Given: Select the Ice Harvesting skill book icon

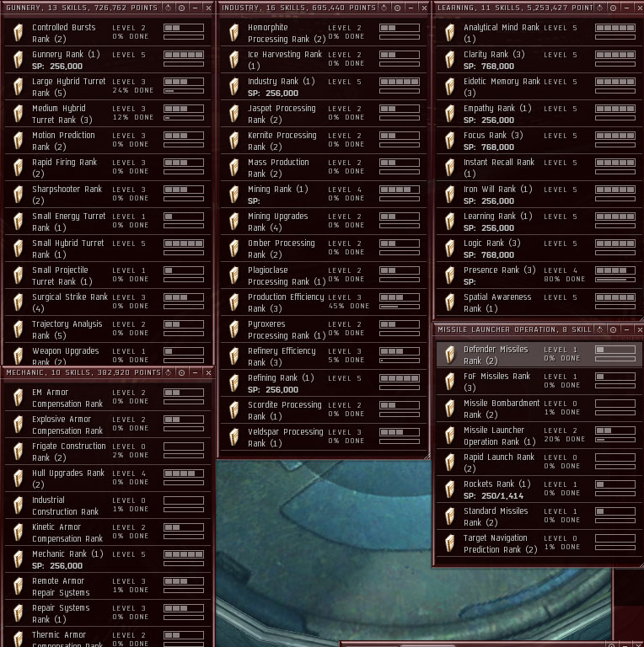Looking at the screenshot, I should (x=234, y=60).
